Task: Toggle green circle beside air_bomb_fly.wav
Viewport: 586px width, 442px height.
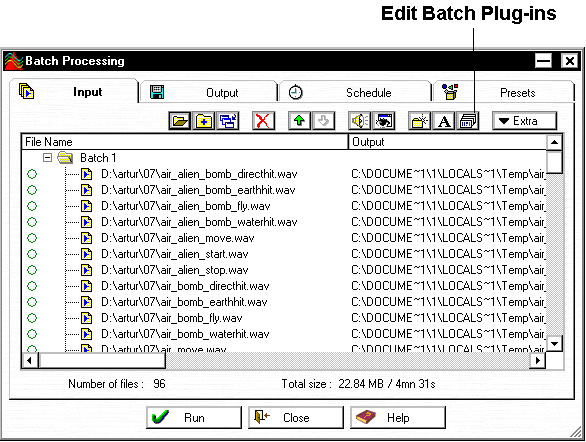Action: point(32,318)
